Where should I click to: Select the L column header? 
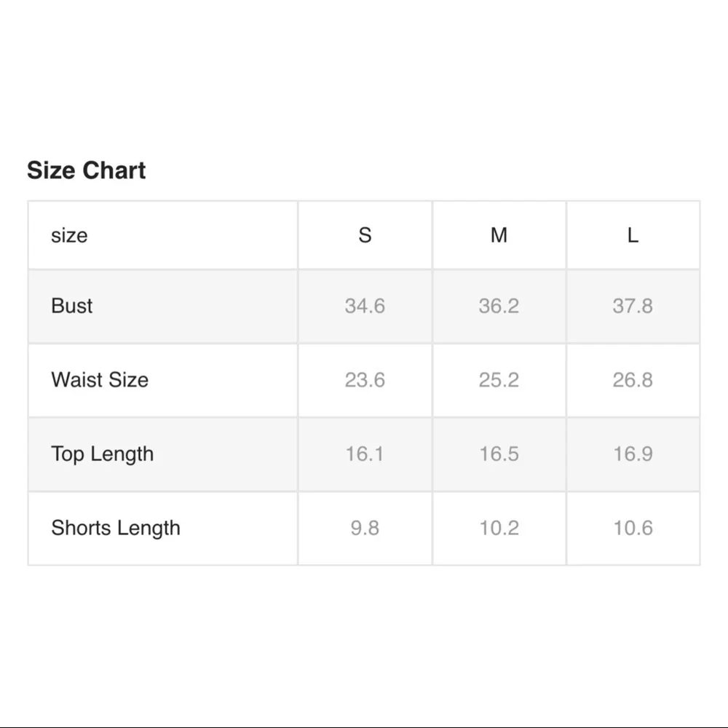click(633, 235)
